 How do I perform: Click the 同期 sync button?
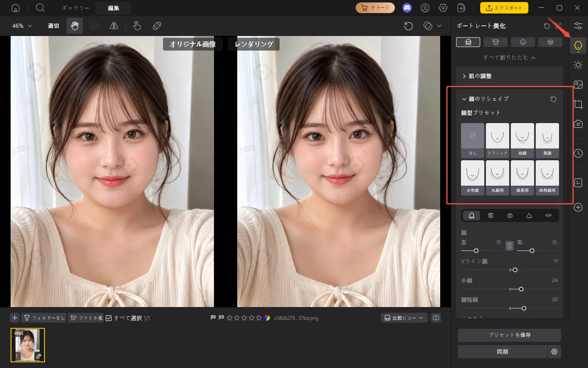tap(502, 352)
